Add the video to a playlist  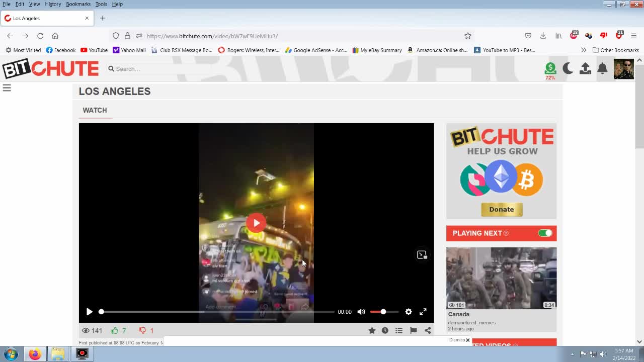[x=399, y=330]
